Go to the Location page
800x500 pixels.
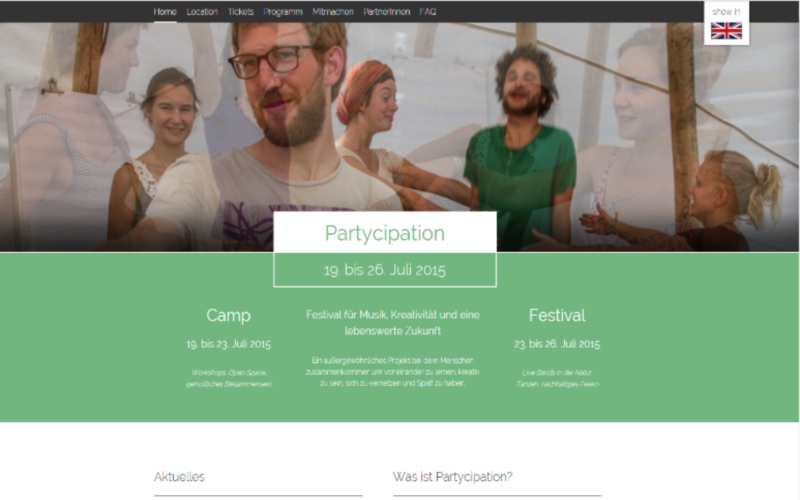[202, 12]
